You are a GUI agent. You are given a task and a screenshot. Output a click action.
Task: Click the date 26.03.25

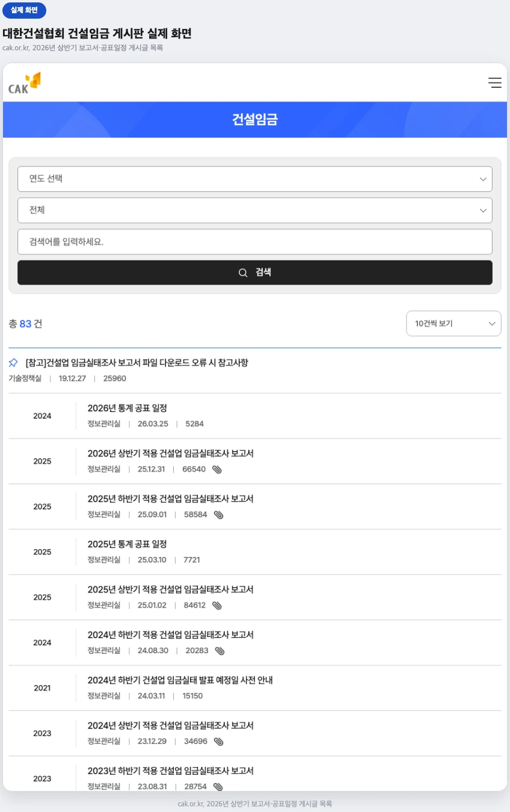coord(153,424)
